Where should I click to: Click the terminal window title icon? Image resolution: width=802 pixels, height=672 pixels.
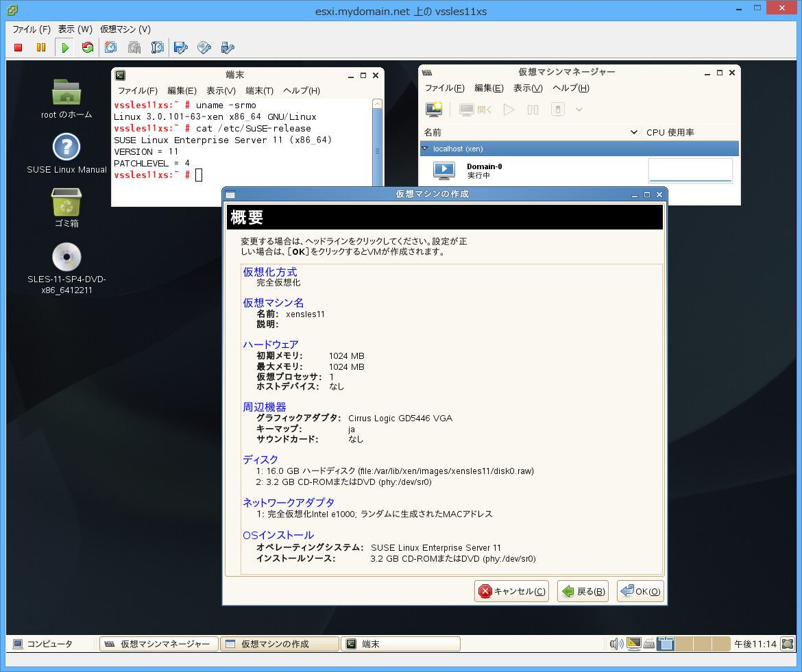120,75
